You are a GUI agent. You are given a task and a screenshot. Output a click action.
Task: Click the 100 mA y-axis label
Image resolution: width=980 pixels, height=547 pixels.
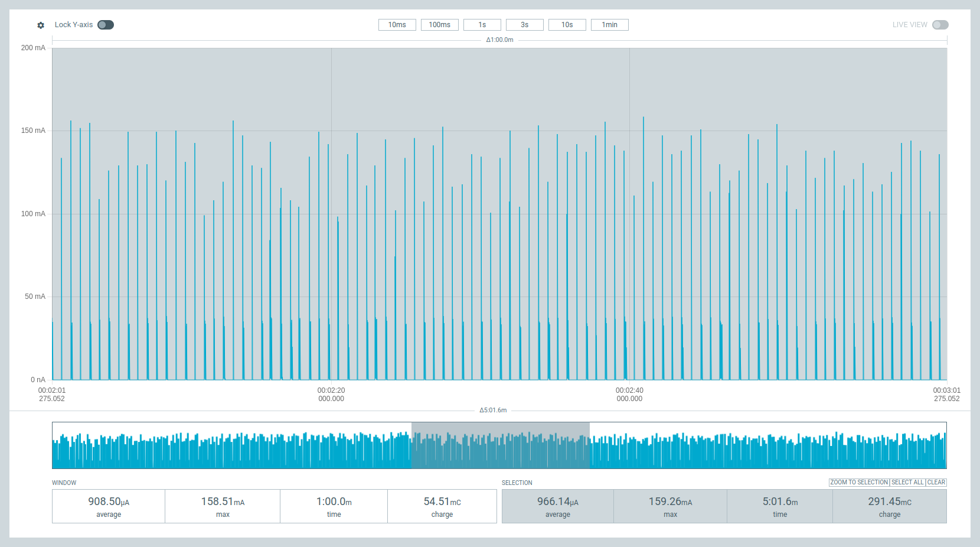tap(33, 214)
